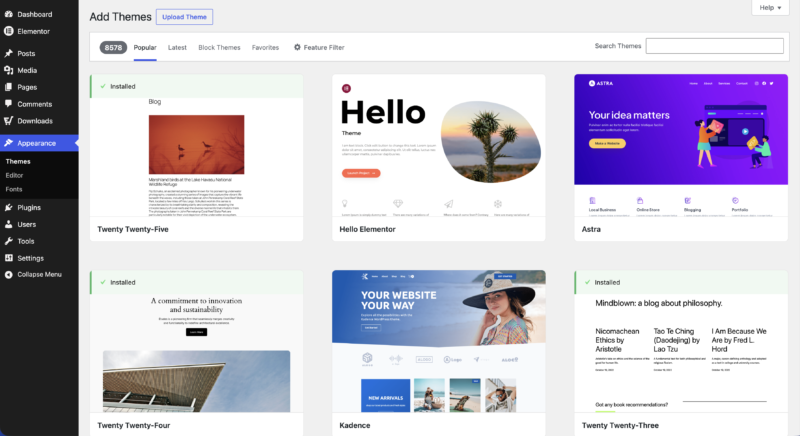Click the Add Themes page heading

120,17
